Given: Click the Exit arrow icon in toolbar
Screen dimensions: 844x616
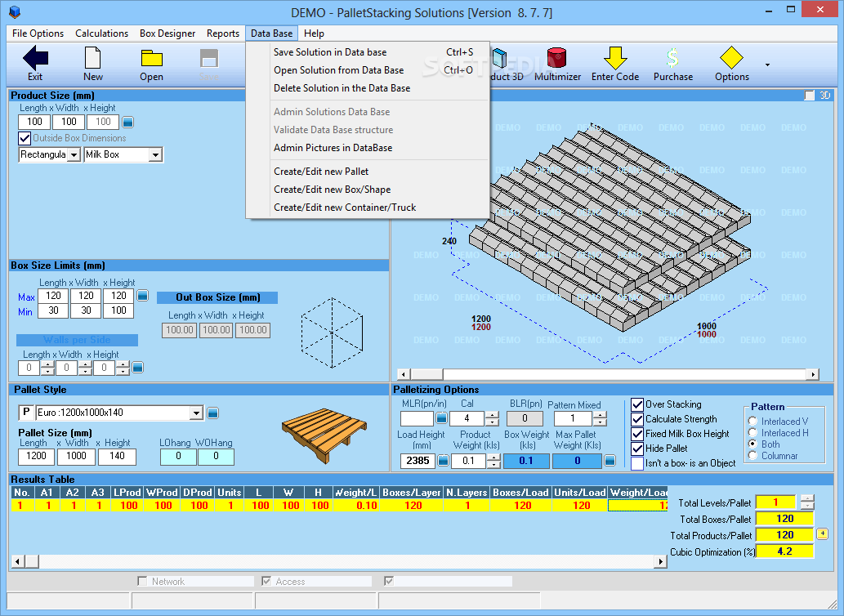Looking at the screenshot, I should pyautogui.click(x=35, y=58).
